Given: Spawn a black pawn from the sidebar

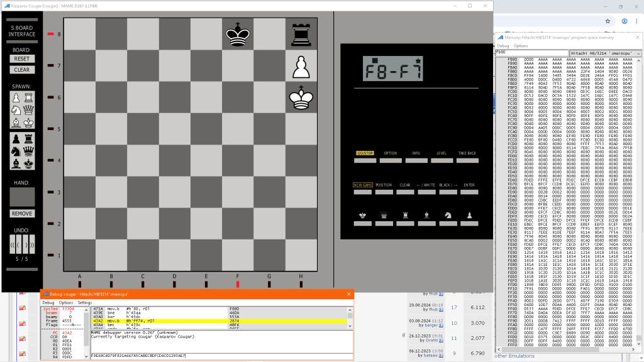Looking at the screenshot, I should coord(16,139).
